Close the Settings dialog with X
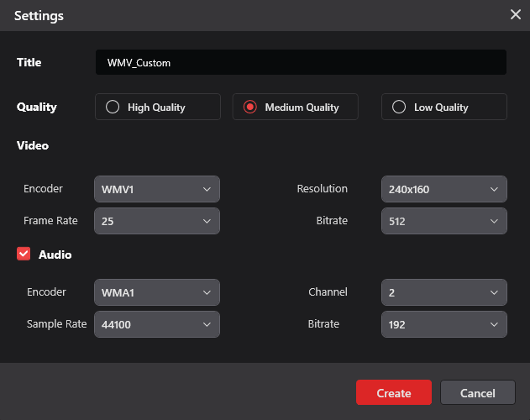 pyautogui.click(x=515, y=14)
